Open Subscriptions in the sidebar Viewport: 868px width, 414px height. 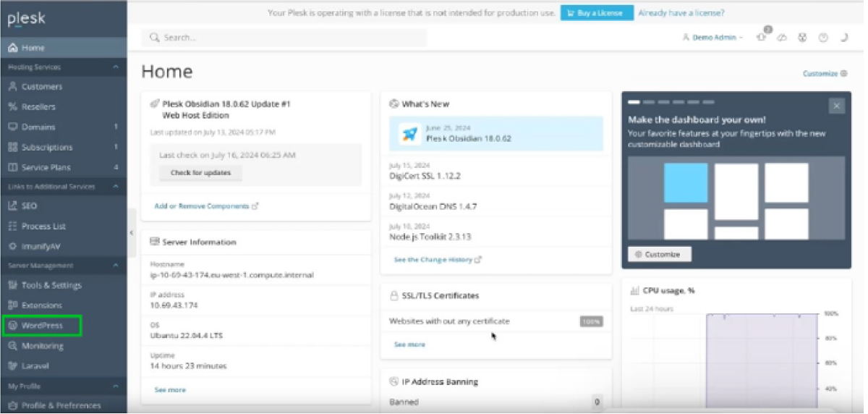(64, 148)
